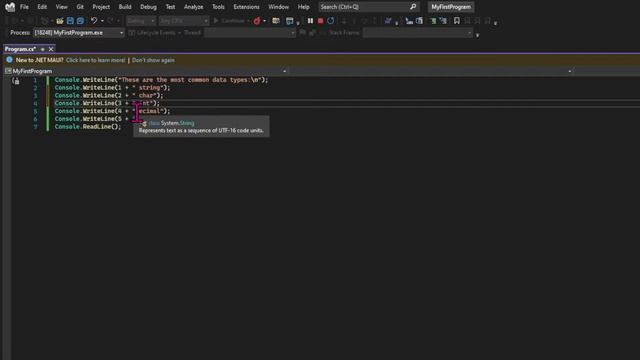Open the Extensions menu
The image size is (640, 360).
pos(246,7)
